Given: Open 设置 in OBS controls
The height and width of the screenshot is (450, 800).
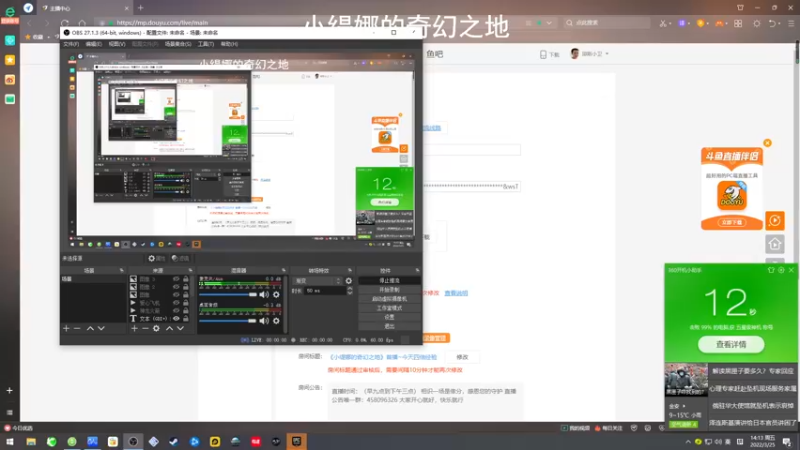Looking at the screenshot, I should pyautogui.click(x=389, y=317).
